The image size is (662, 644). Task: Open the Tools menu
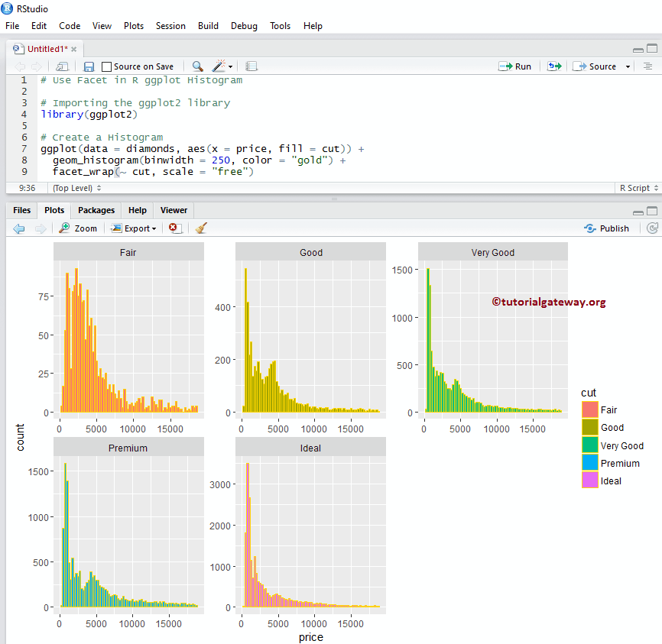[x=280, y=25]
